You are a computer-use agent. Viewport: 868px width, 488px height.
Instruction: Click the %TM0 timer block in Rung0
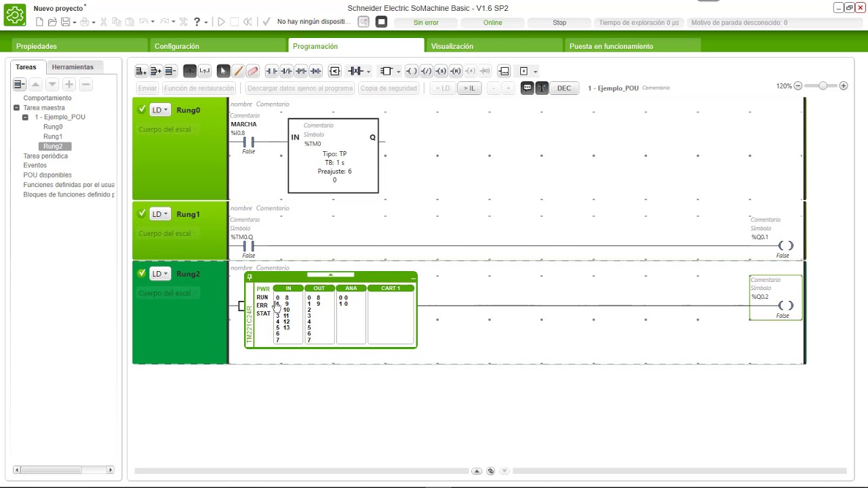click(333, 156)
